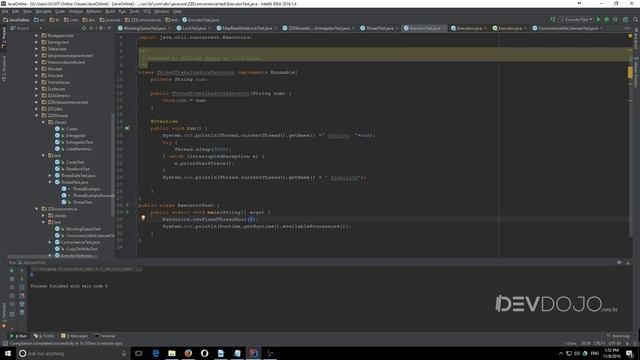640x360 pixels.
Task: Open the TODO tool window tab
Action: coord(44,336)
